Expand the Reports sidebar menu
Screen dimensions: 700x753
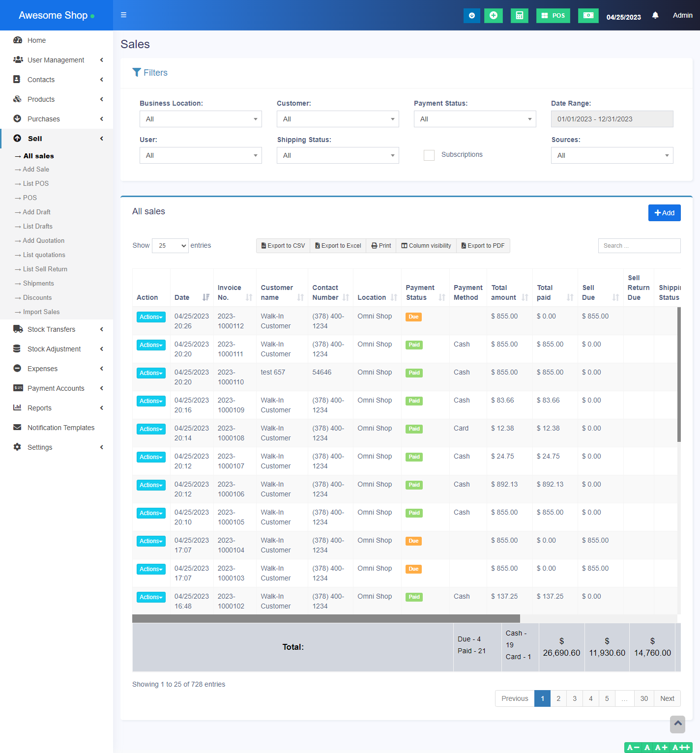pyautogui.click(x=39, y=408)
